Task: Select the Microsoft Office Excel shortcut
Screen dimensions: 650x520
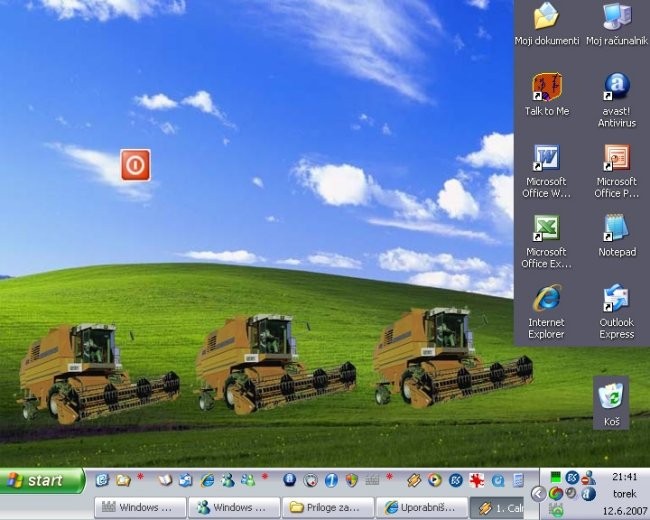Action: [x=546, y=229]
